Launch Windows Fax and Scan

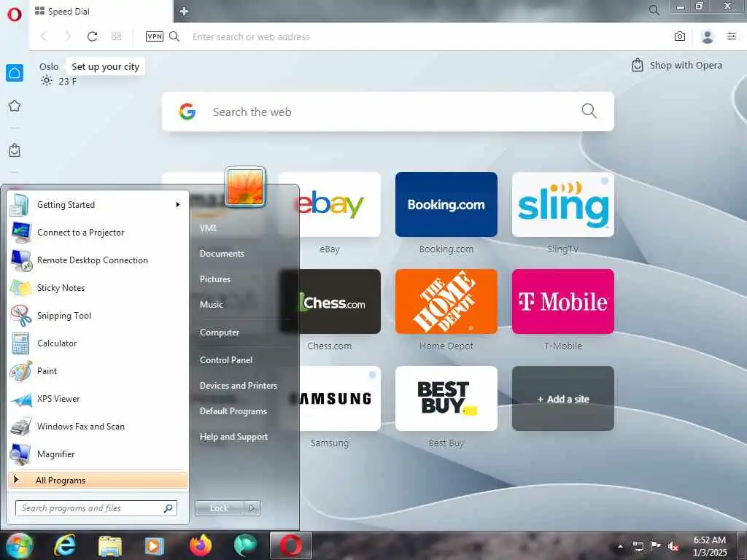click(98, 426)
